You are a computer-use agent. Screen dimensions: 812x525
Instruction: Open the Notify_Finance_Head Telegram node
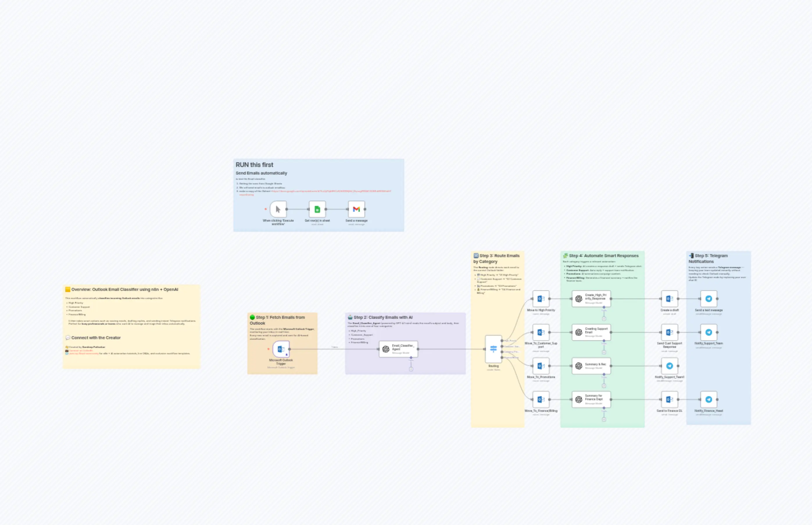click(x=709, y=400)
